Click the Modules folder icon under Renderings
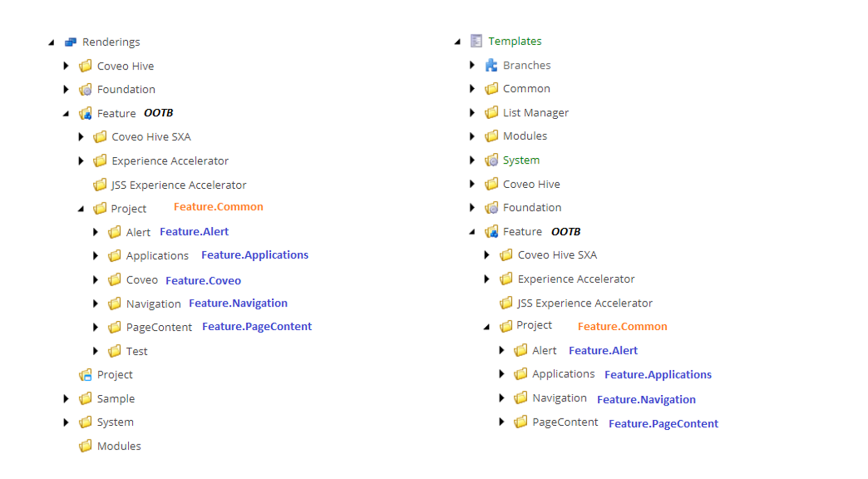The image size is (868, 479). (x=85, y=446)
